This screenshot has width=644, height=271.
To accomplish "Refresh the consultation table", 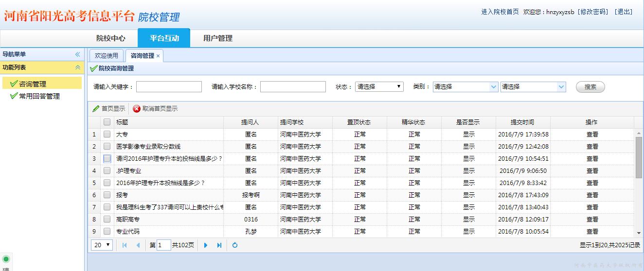I will (235, 245).
